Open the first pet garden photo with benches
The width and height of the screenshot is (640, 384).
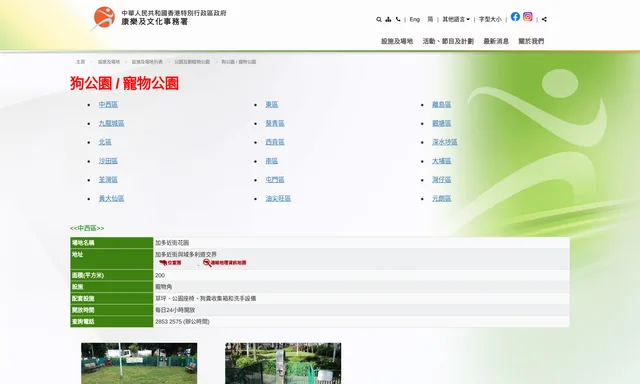tap(139, 363)
